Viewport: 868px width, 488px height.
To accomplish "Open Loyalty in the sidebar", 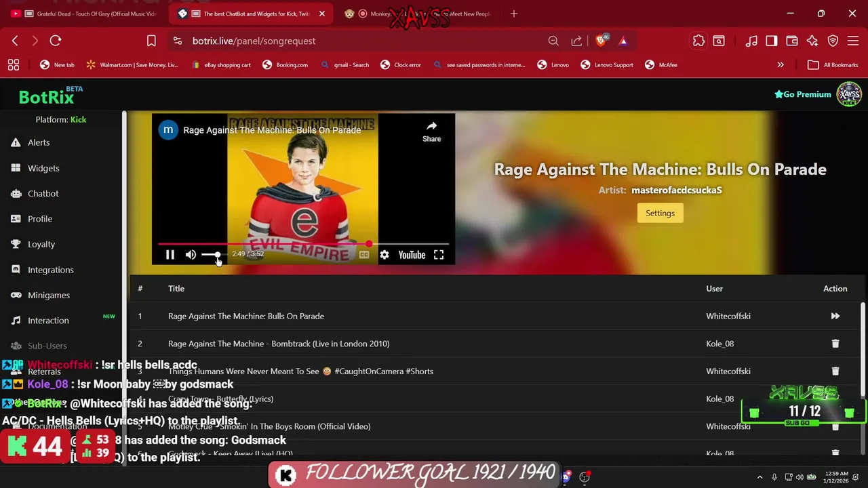I will point(41,244).
